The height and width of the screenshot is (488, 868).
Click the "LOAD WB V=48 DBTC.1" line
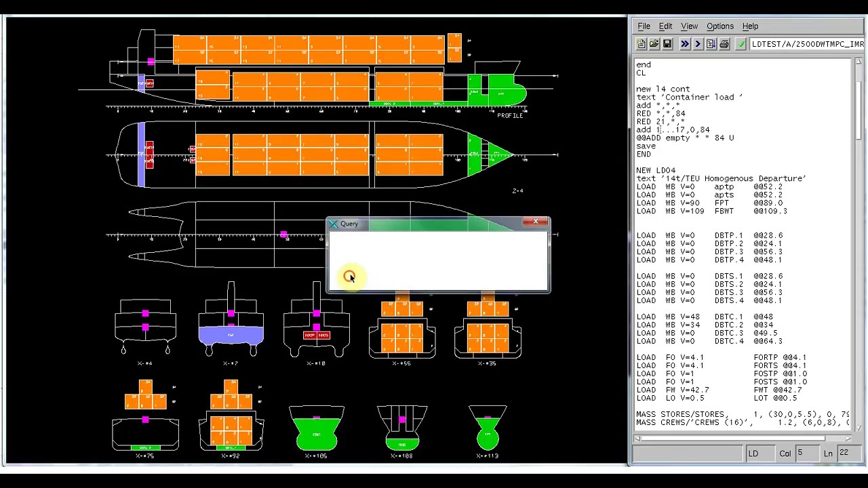(x=705, y=317)
